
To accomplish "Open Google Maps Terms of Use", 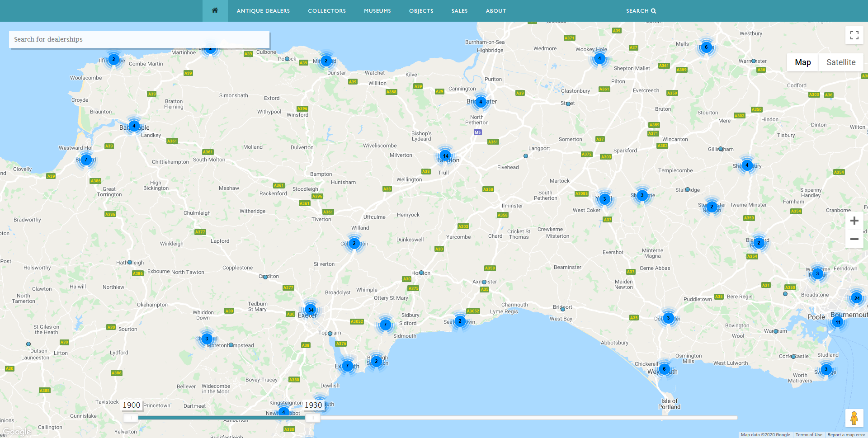I will click(x=809, y=435).
